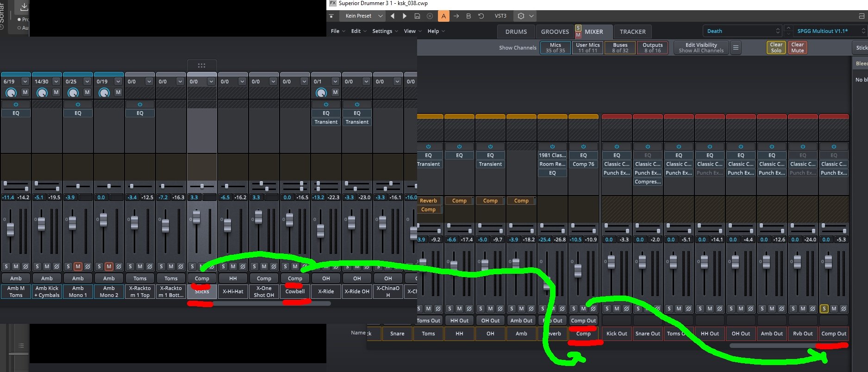Screen dimensions: 868x372
Task: Grab the Sticks channel volume fader
Action: tap(196, 217)
